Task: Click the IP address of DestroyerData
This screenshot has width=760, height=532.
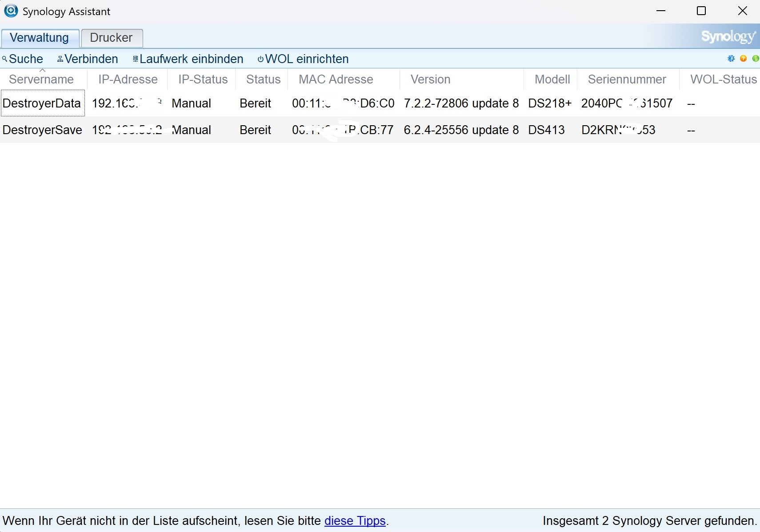Action: (x=127, y=103)
